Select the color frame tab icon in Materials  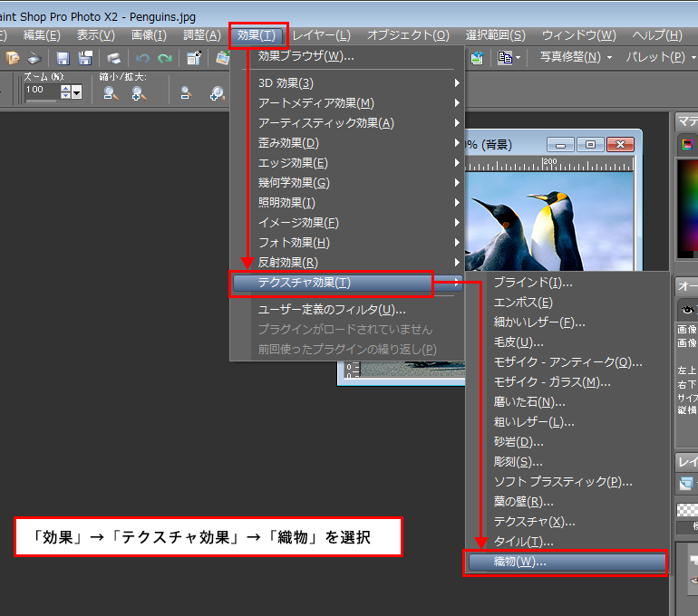687,144
